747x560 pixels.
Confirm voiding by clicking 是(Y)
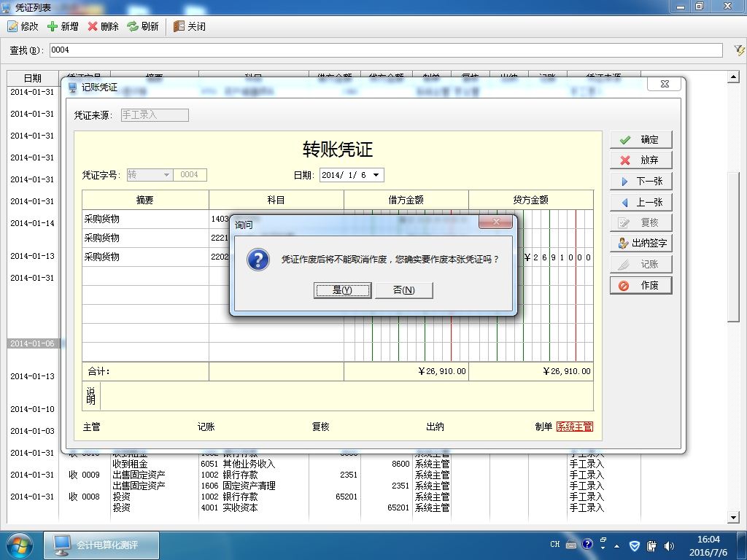[343, 290]
